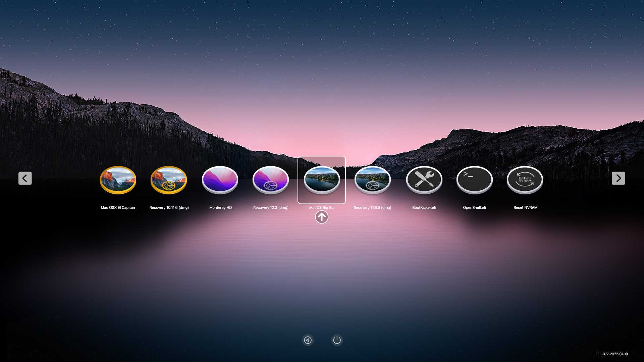Click the Reset NVRAM icon
Screen dimensions: 644x362
pos(525,180)
